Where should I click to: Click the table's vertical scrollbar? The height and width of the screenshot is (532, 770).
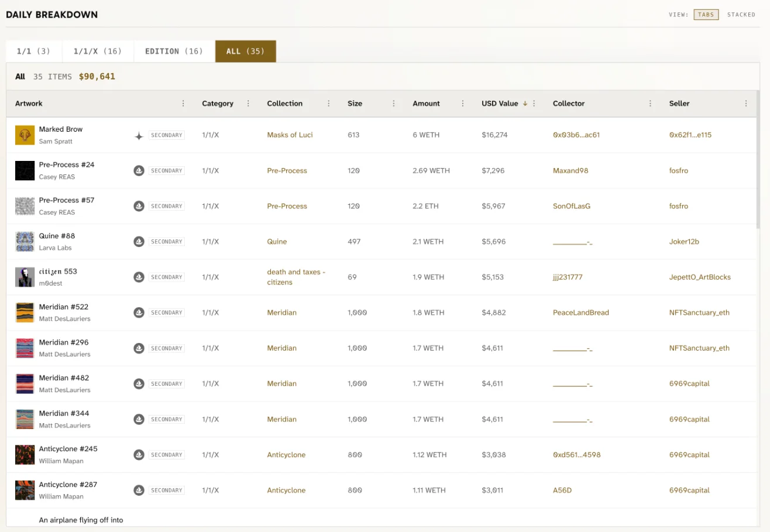click(758, 159)
